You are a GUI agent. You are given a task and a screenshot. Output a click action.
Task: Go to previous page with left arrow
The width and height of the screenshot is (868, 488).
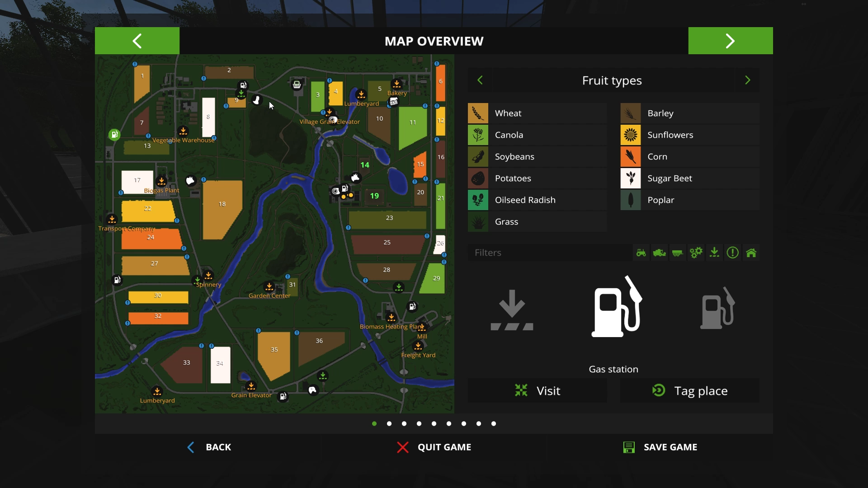137,41
